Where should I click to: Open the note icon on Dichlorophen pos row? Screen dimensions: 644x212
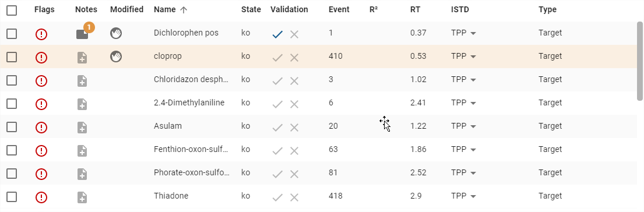tap(82, 34)
